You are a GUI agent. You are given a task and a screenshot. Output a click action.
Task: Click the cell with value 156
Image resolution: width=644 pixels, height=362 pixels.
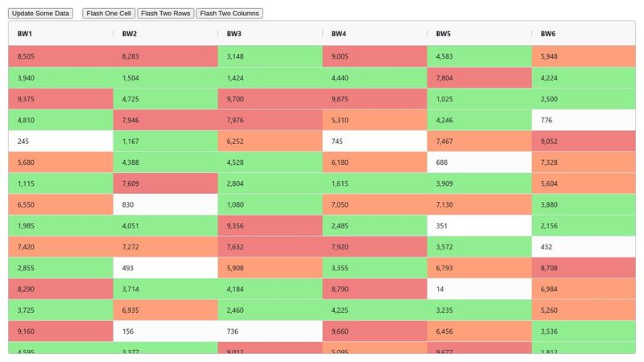pyautogui.click(x=165, y=331)
